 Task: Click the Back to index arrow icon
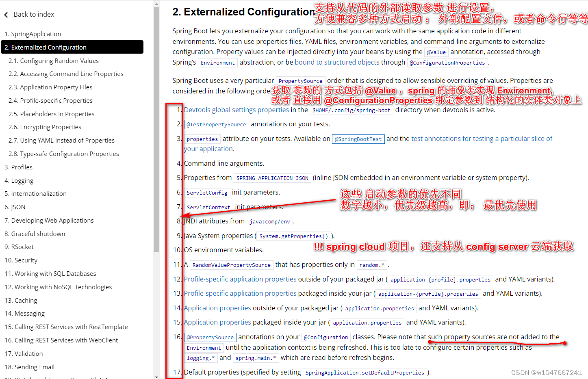pos(6,15)
